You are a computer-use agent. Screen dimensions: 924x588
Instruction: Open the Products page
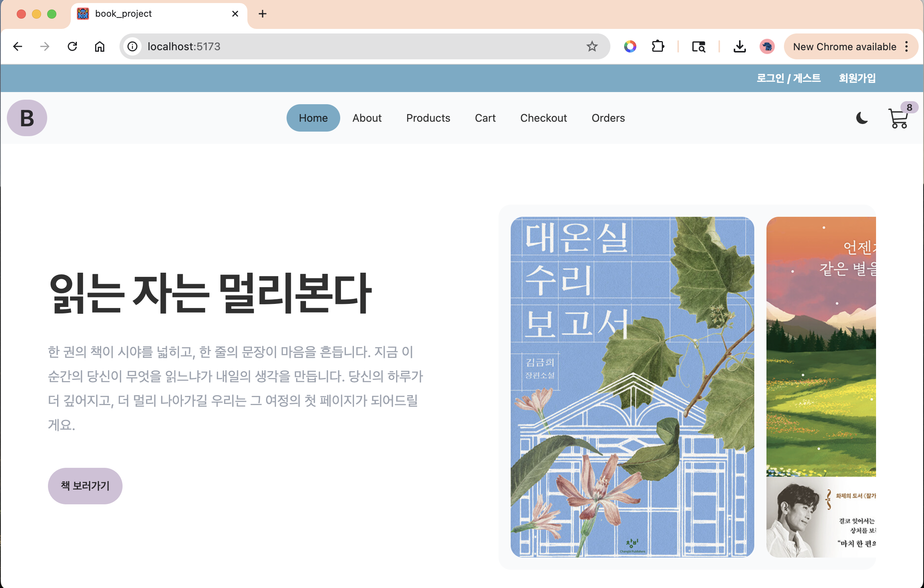pyautogui.click(x=428, y=118)
